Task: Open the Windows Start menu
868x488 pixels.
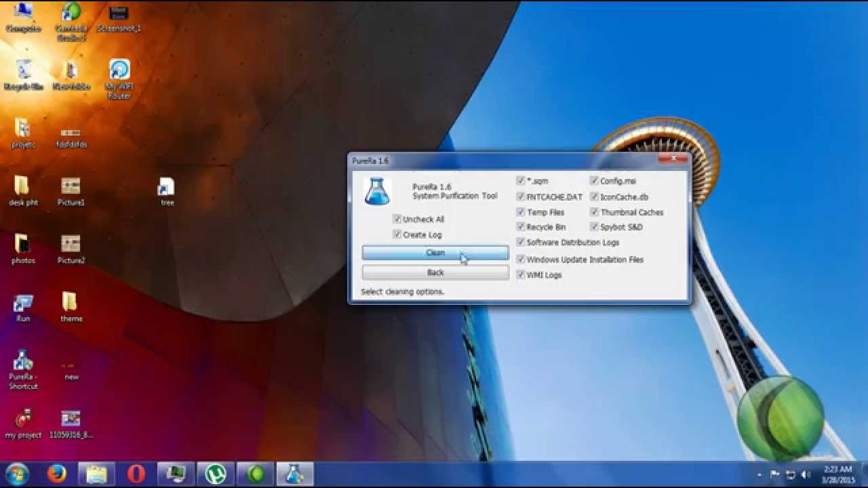Action: 17,474
